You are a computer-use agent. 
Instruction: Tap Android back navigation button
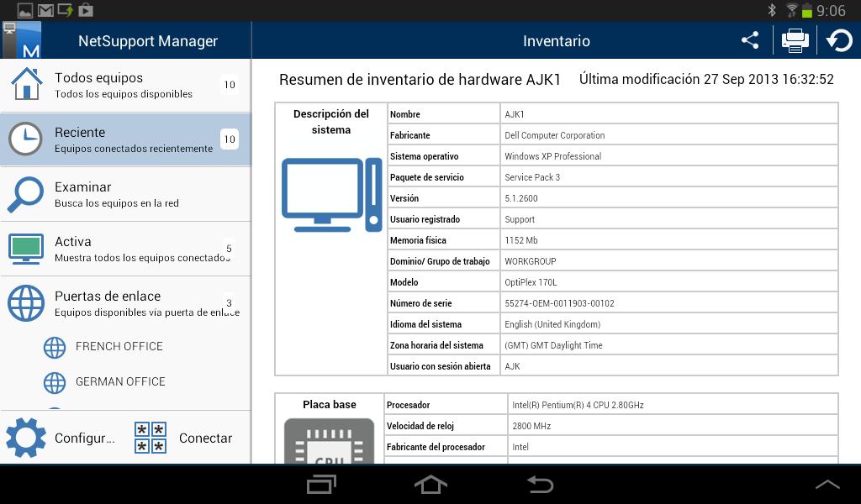pyautogui.click(x=540, y=485)
